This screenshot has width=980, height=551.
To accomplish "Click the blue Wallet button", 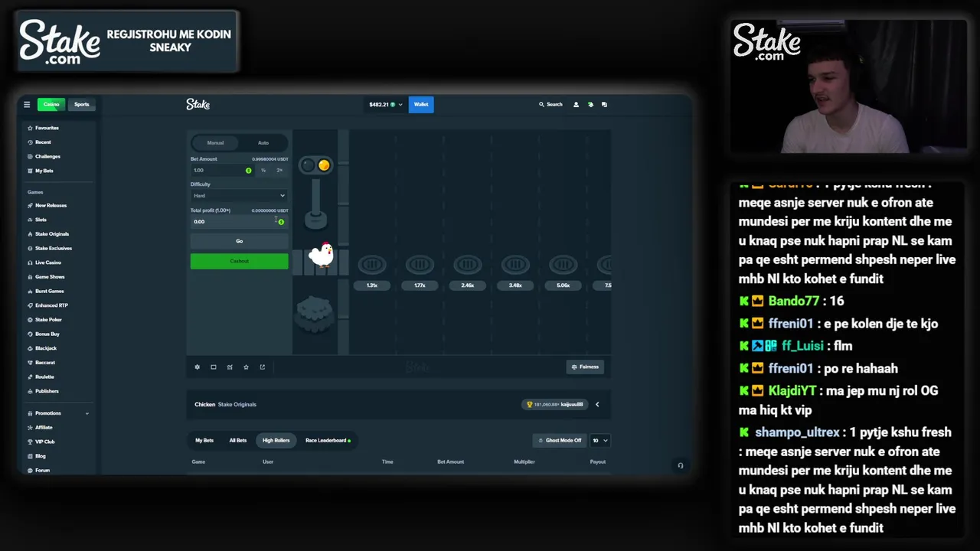I will pos(421,104).
